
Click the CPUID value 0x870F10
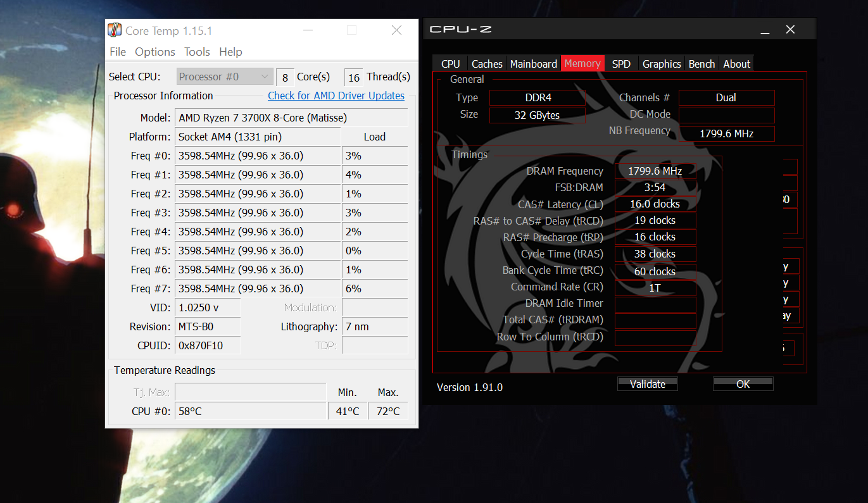208,345
